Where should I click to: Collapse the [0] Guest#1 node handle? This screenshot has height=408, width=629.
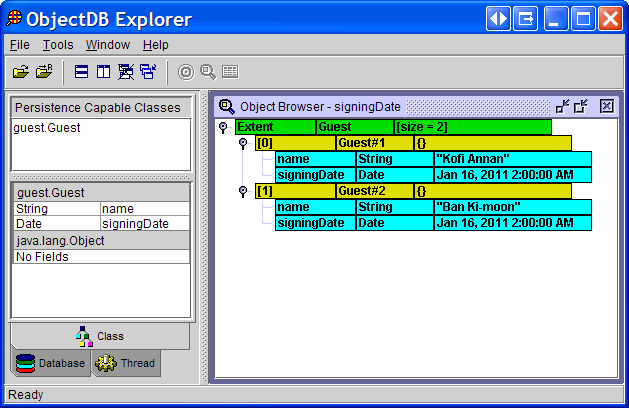coord(243,143)
